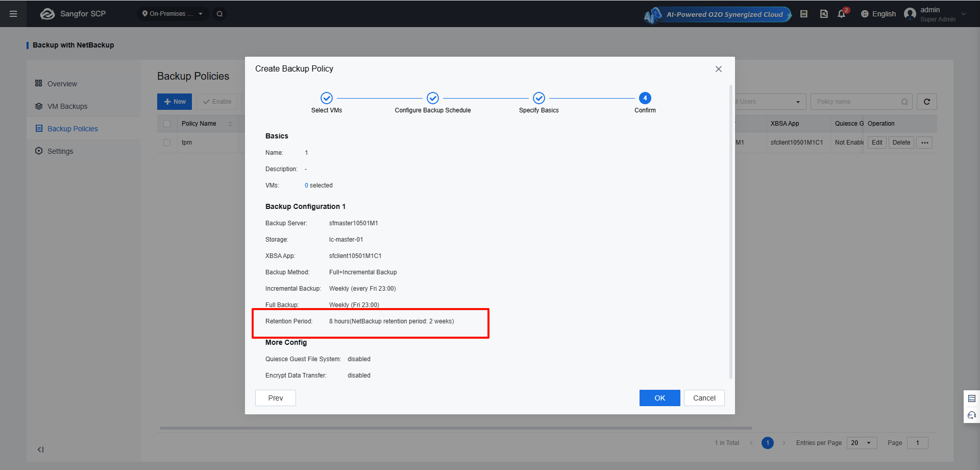
Task: Open the floating ticket form icon
Action: [x=972, y=398]
